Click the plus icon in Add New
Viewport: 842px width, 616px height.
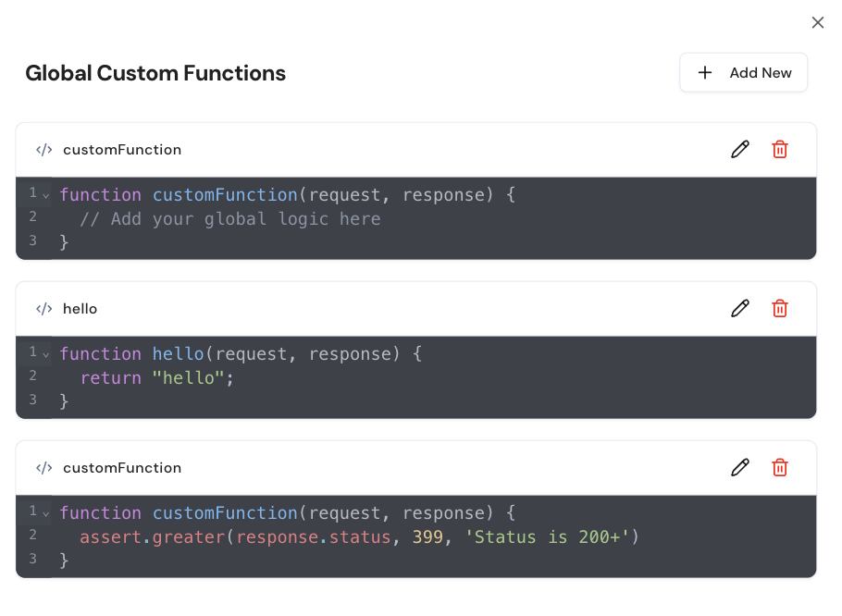[x=705, y=72]
